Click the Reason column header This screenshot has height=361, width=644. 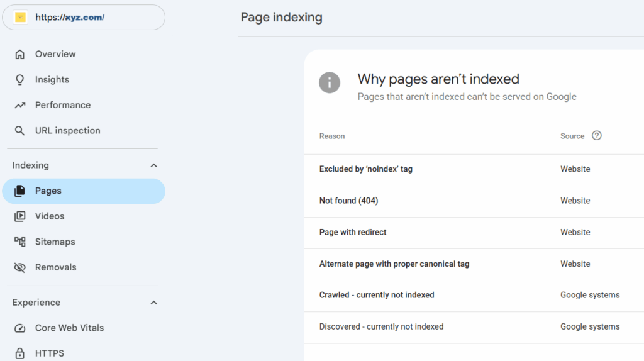pyautogui.click(x=332, y=136)
